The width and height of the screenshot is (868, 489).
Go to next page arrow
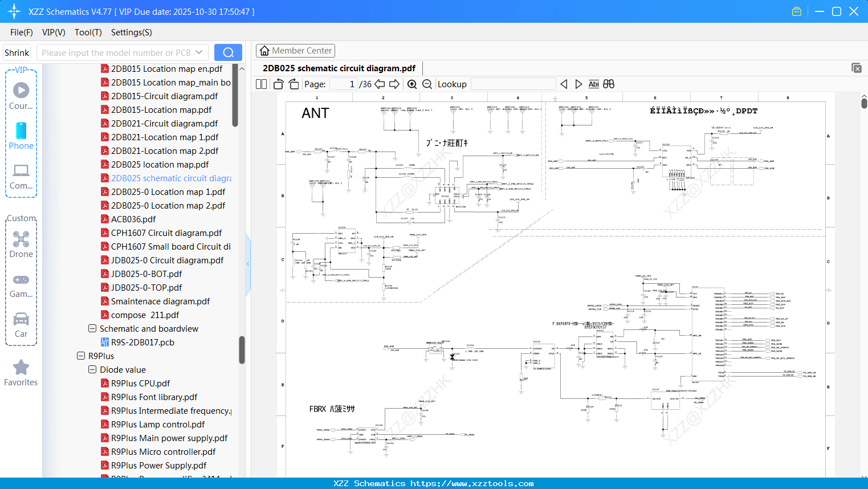pos(394,84)
